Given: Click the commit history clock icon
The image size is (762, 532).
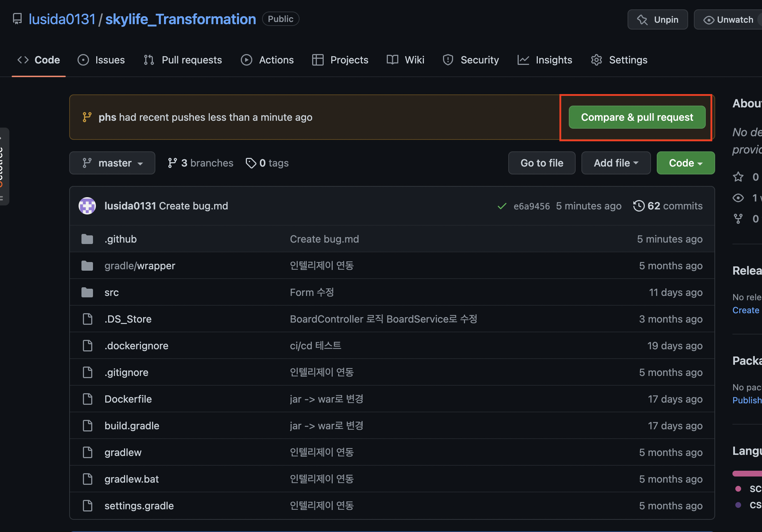Looking at the screenshot, I should (638, 206).
